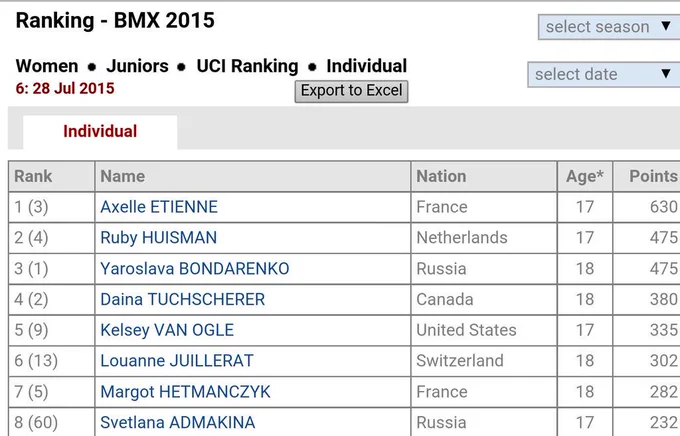Click the Name column header
This screenshot has width=680, height=436.
click(252, 176)
